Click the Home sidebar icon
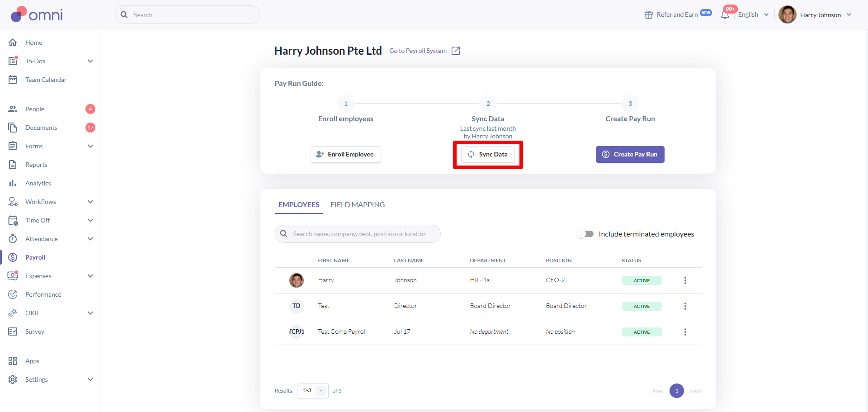 13,43
